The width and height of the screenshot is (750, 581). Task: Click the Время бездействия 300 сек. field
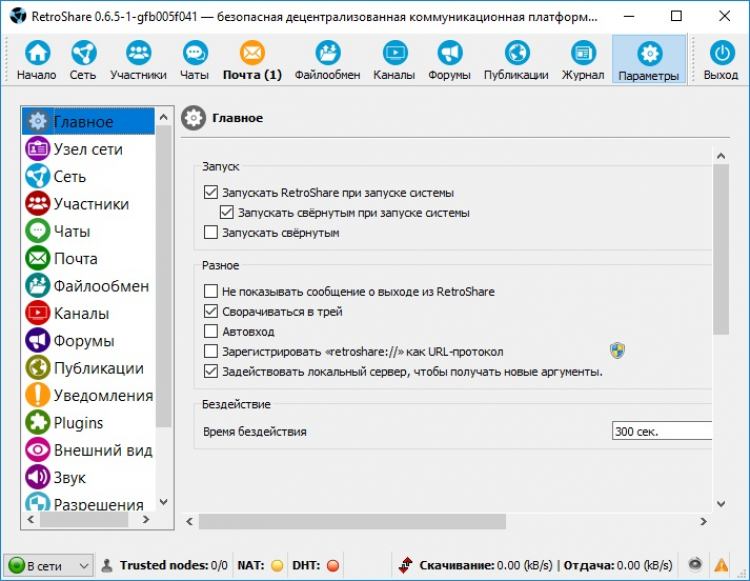coord(662,431)
